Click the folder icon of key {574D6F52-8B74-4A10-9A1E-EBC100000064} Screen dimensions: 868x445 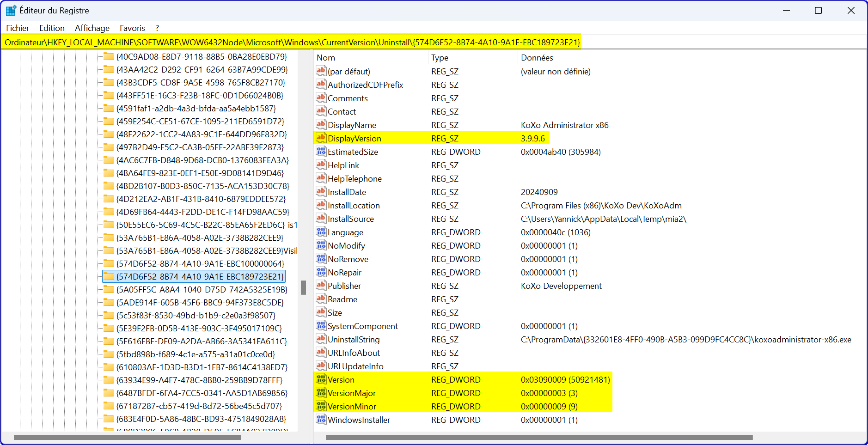(109, 263)
